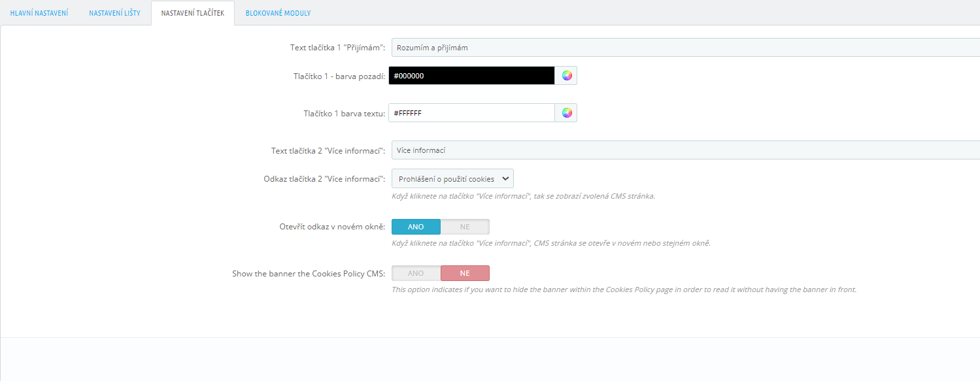Click the help text starting This option indicates
Viewport: 980px width, 381px height.
(x=624, y=290)
